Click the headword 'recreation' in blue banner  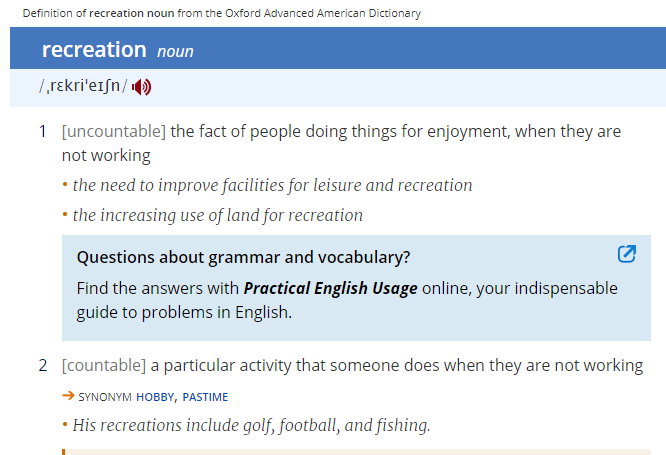point(94,50)
